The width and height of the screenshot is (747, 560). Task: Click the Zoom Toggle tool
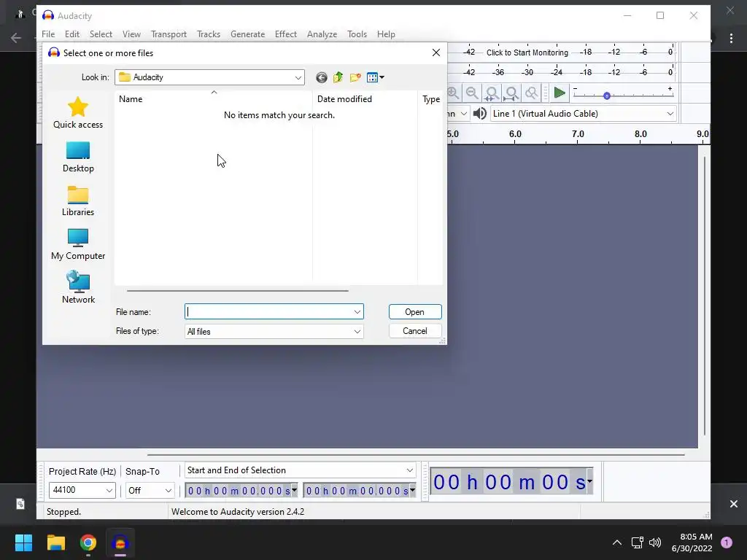[531, 93]
